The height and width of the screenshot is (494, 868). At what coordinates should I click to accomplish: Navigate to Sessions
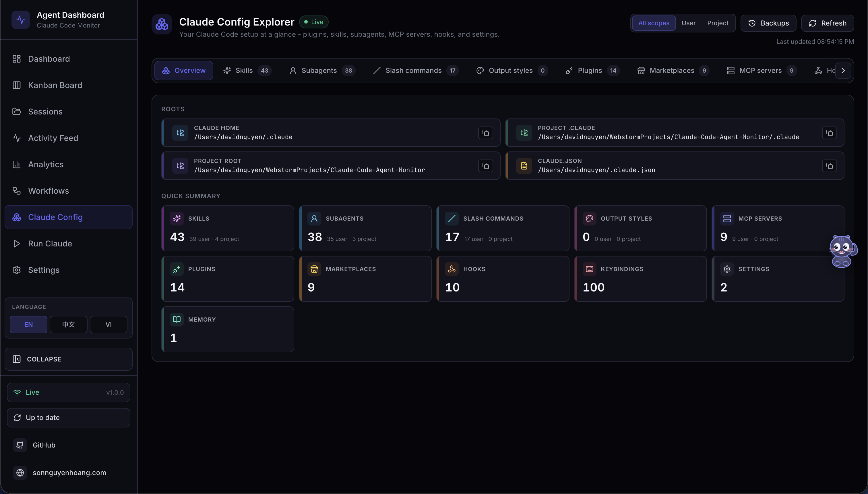(69, 112)
